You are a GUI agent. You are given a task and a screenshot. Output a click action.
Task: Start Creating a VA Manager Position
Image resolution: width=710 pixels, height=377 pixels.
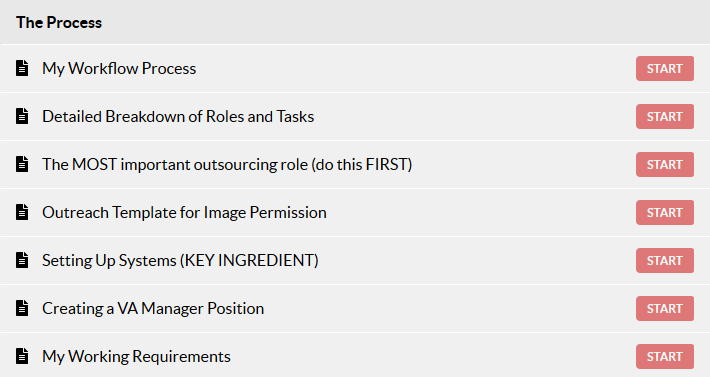tap(664, 308)
